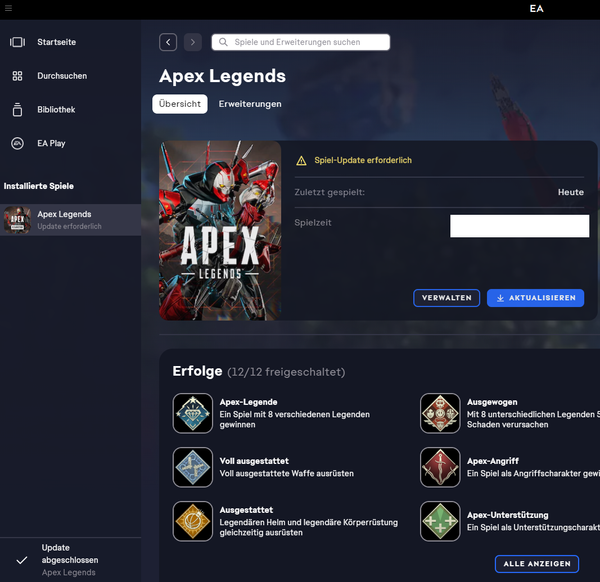
Task: Click the update warning triangle icon
Action: pyautogui.click(x=301, y=161)
